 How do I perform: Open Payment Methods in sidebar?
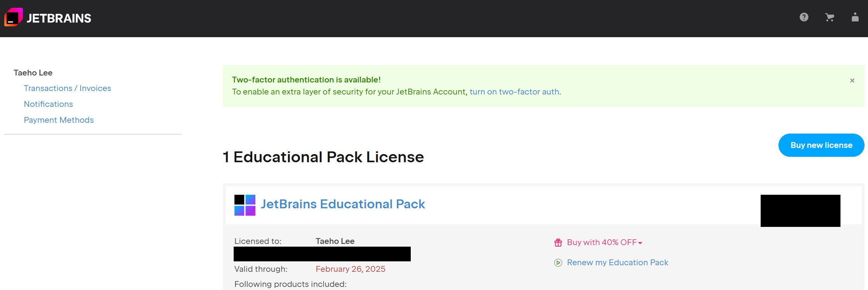(59, 120)
